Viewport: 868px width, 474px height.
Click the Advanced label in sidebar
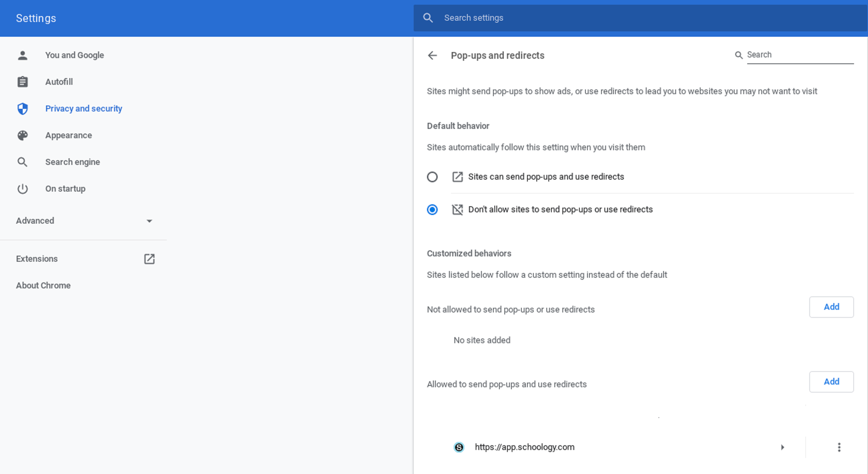(x=35, y=221)
